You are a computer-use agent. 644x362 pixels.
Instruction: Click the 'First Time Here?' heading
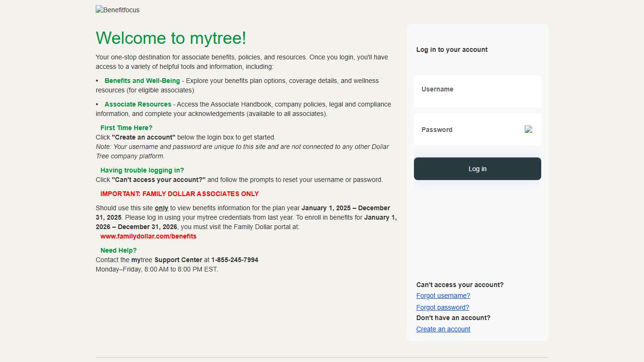point(126,128)
